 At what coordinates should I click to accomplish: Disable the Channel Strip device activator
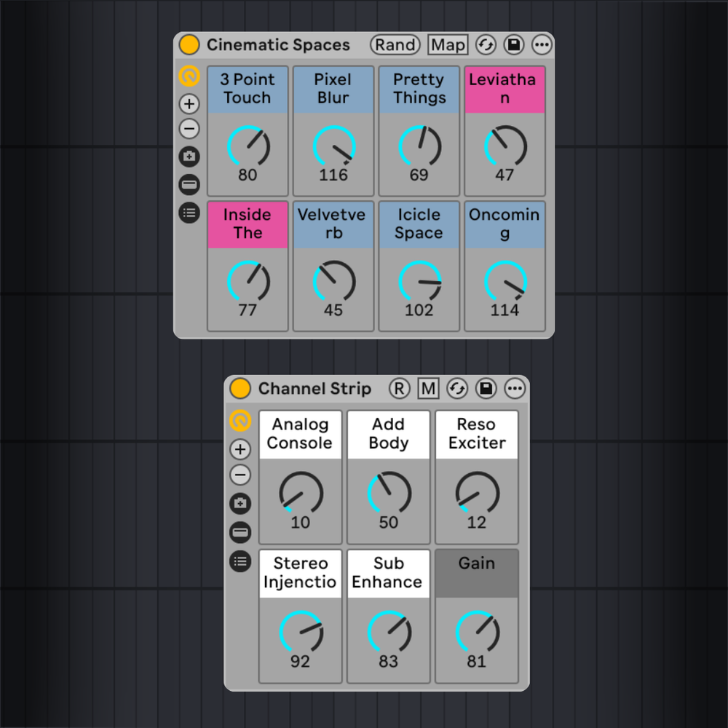click(x=240, y=388)
